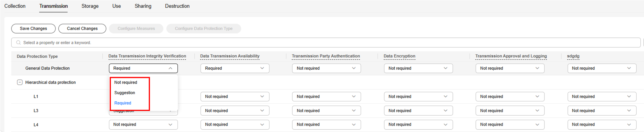Switch to the Collection tab
This screenshot has height=132, width=644.
(x=15, y=6)
